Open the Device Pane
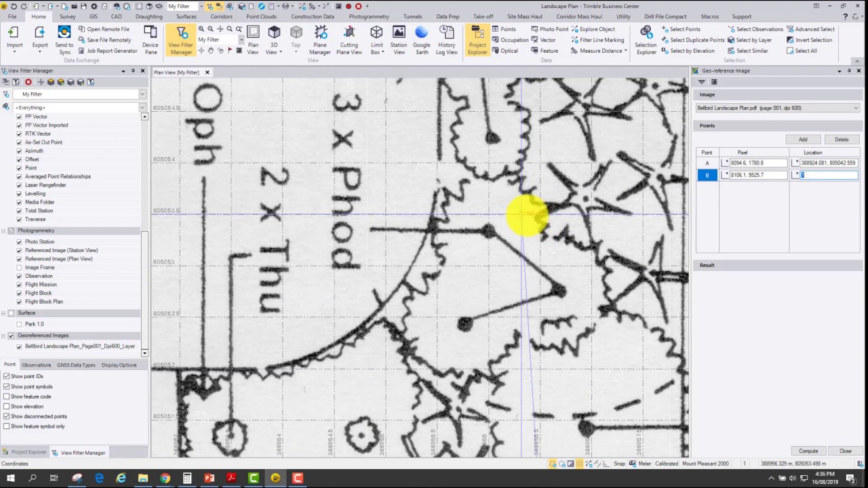 coord(150,39)
